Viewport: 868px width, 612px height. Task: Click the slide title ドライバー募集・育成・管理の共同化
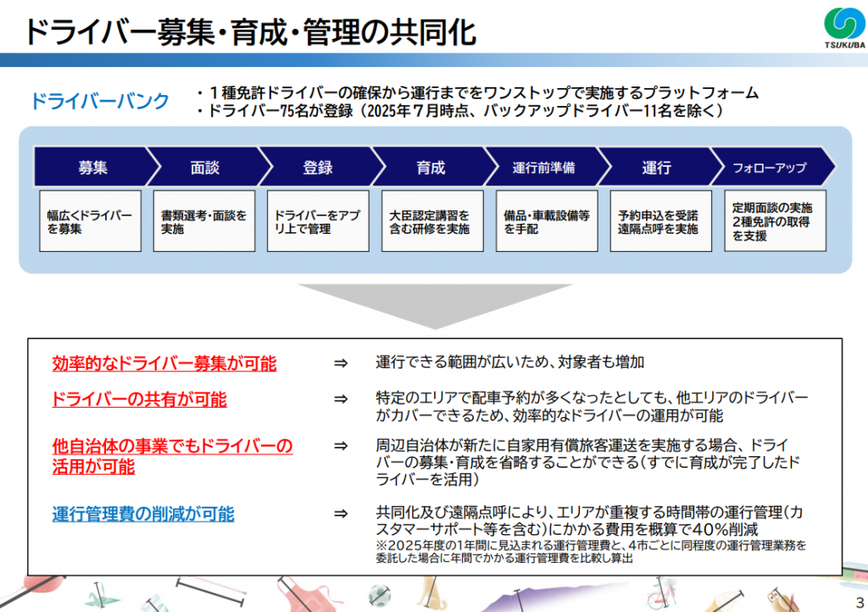[x=250, y=32]
